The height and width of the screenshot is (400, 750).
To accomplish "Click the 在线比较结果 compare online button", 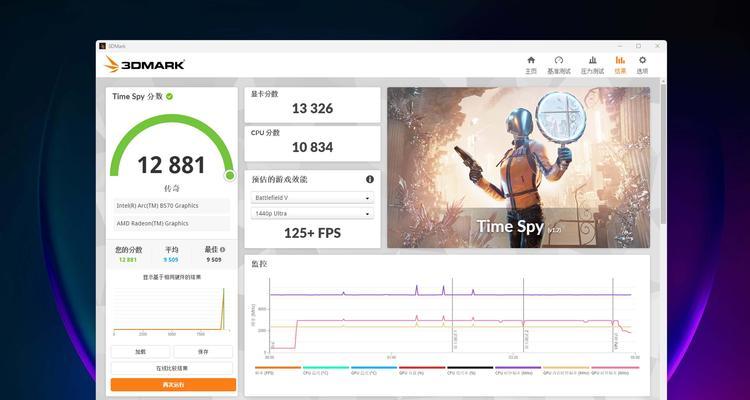I will [172, 368].
